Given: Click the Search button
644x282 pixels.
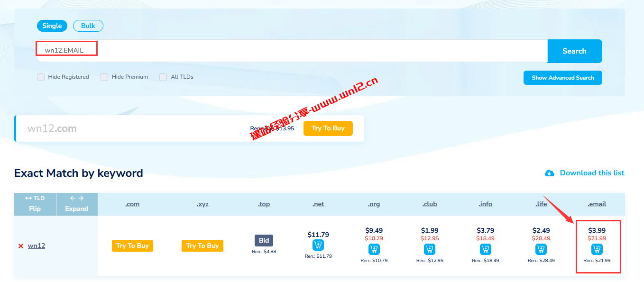Looking at the screenshot, I should (x=574, y=51).
